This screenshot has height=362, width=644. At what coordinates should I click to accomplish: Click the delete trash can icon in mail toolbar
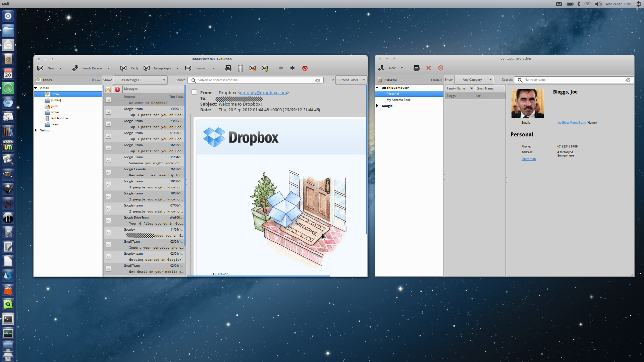click(x=240, y=68)
